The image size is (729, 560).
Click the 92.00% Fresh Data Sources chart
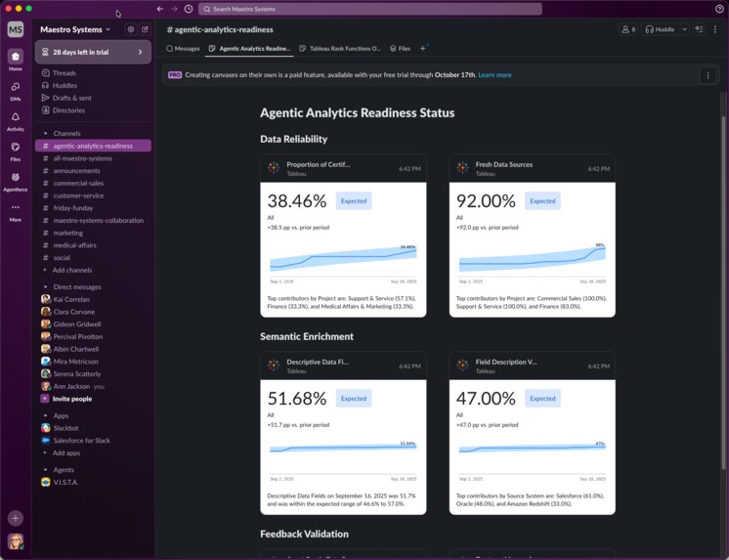pyautogui.click(x=532, y=263)
